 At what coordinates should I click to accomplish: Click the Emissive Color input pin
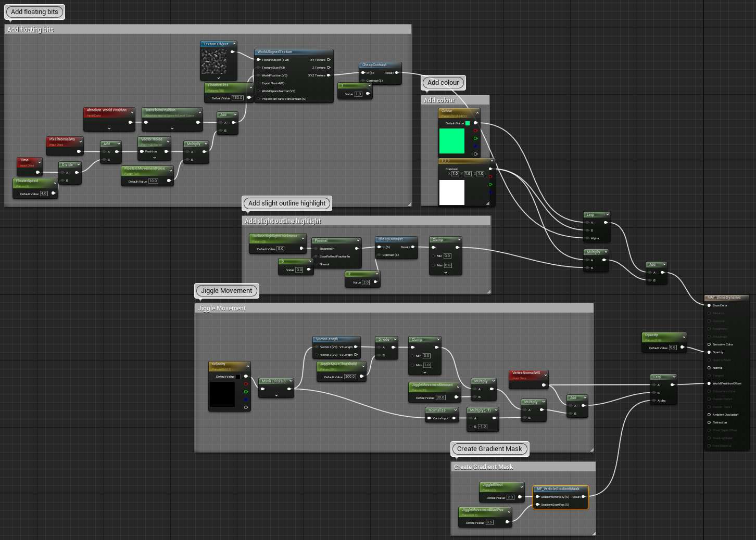pyautogui.click(x=709, y=344)
